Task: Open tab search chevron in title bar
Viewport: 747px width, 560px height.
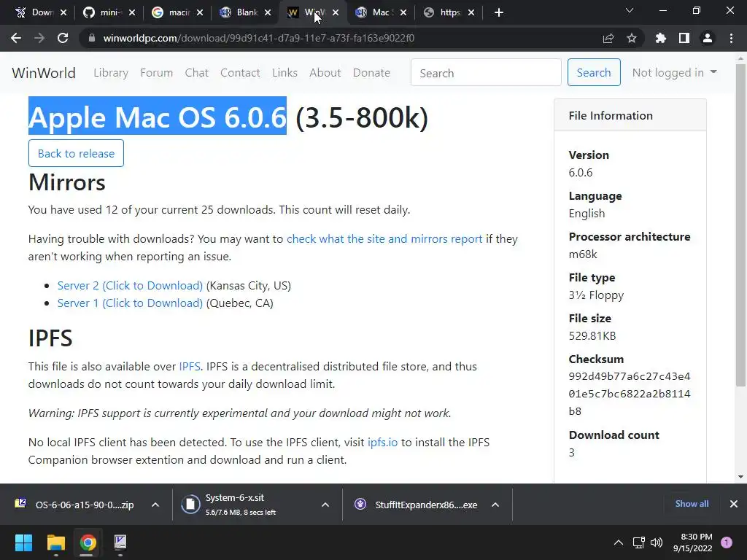Action: pyautogui.click(x=630, y=10)
